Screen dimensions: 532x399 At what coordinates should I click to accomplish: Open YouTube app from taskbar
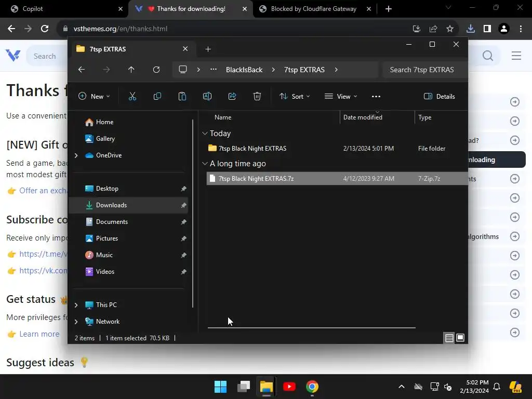(289, 387)
